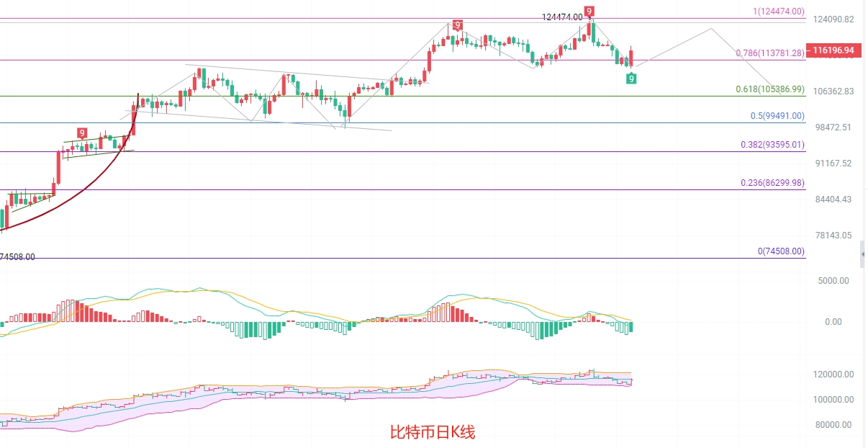This screenshot has width=868, height=448.
Task: Select the Fibonacci label 0.382(93595.01)
Action: pyautogui.click(x=772, y=145)
